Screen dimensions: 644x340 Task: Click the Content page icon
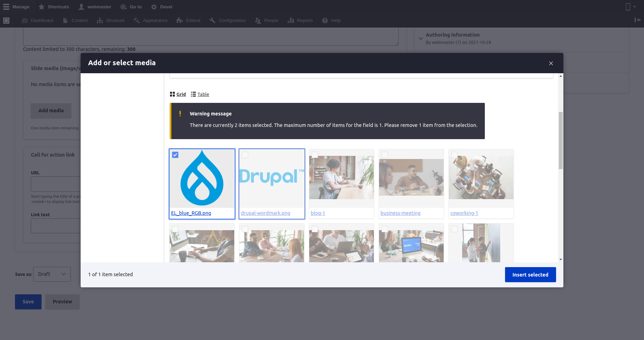(65, 21)
